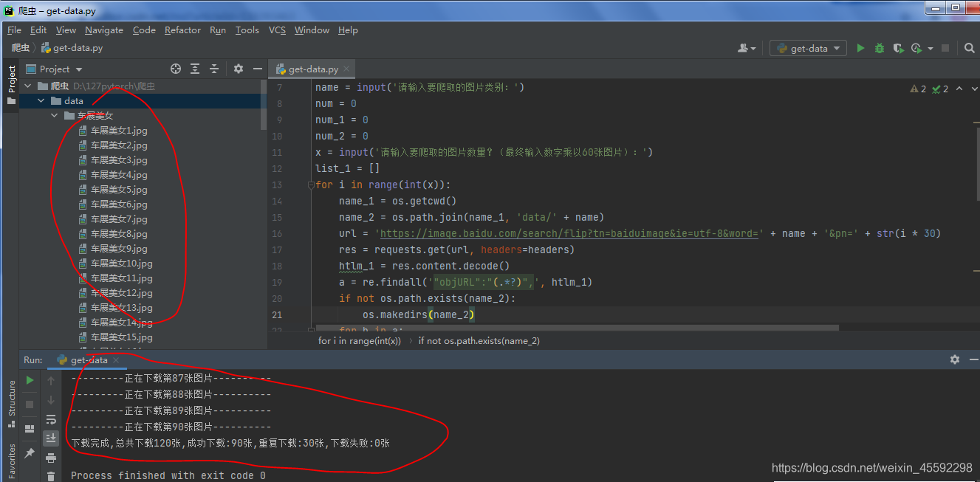The image size is (980, 482).
Task: Jump to the next highlighted error
Action: pyautogui.click(x=973, y=89)
